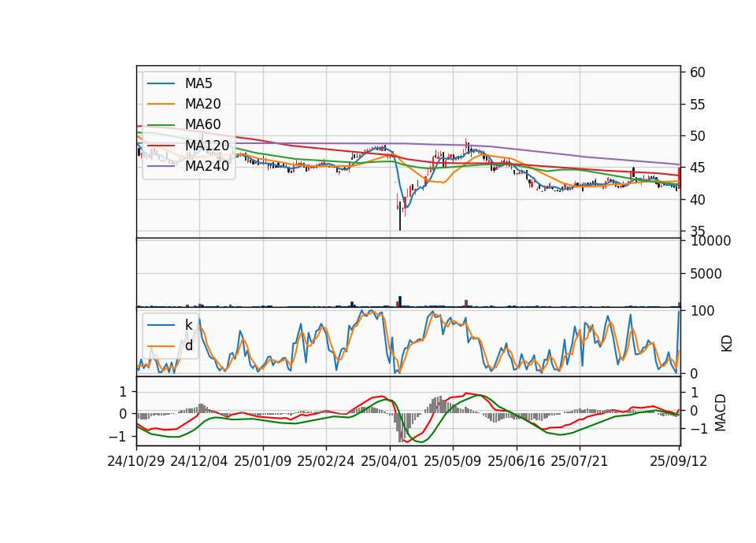Click the 24/10/29 date axis label
Image resolution: width=756 pixels, height=543 pixels.
click(136, 461)
